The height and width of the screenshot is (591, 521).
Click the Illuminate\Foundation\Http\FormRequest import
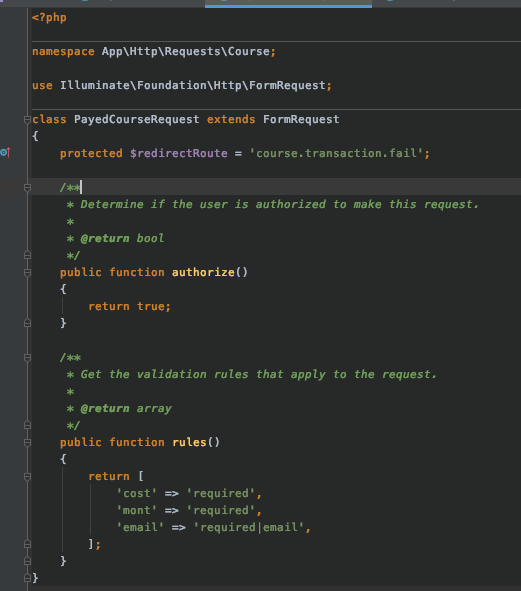pyautogui.click(x=193, y=86)
